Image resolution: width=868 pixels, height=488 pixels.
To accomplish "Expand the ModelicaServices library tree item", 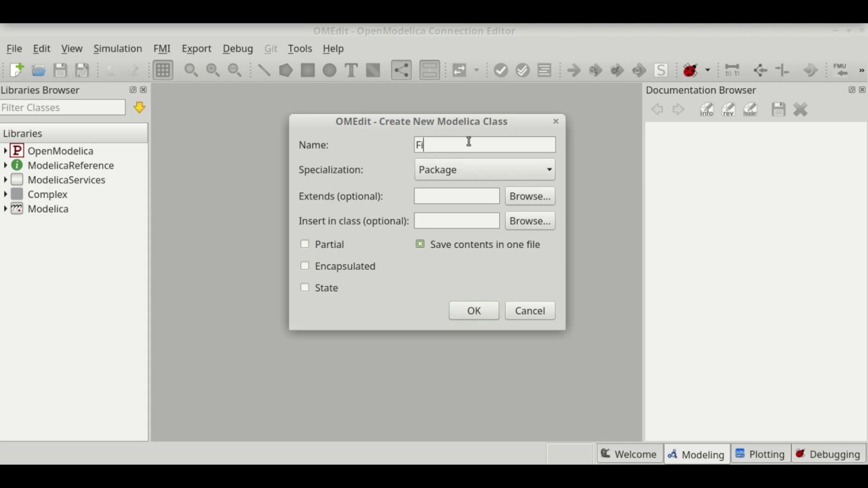I will coord(5,180).
